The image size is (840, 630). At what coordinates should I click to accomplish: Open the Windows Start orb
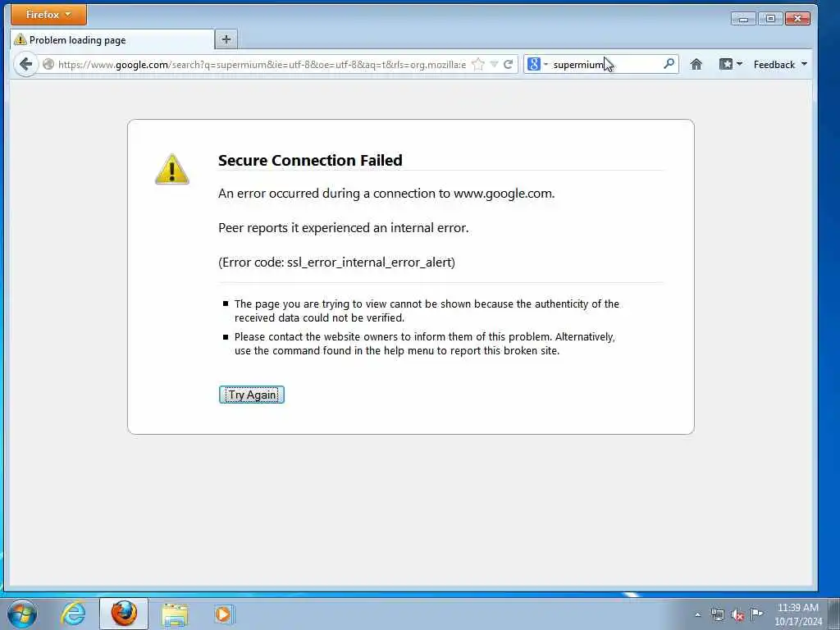pyautogui.click(x=21, y=614)
